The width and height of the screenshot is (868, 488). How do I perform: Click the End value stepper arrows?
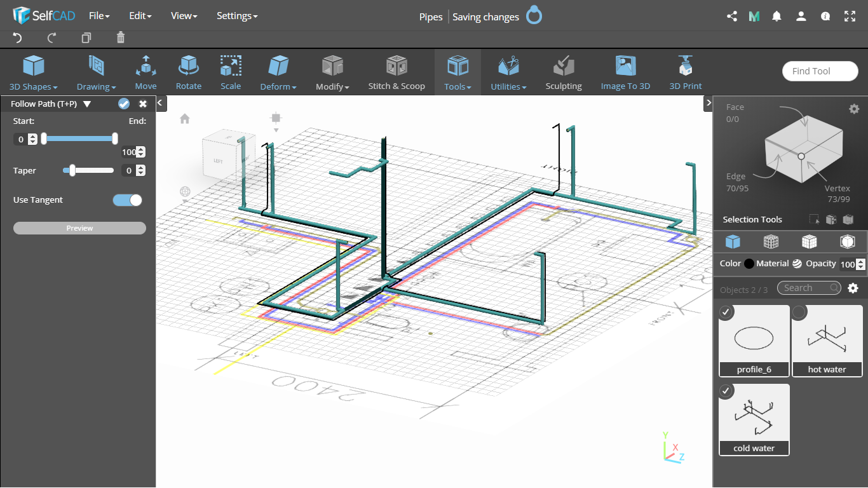point(141,152)
